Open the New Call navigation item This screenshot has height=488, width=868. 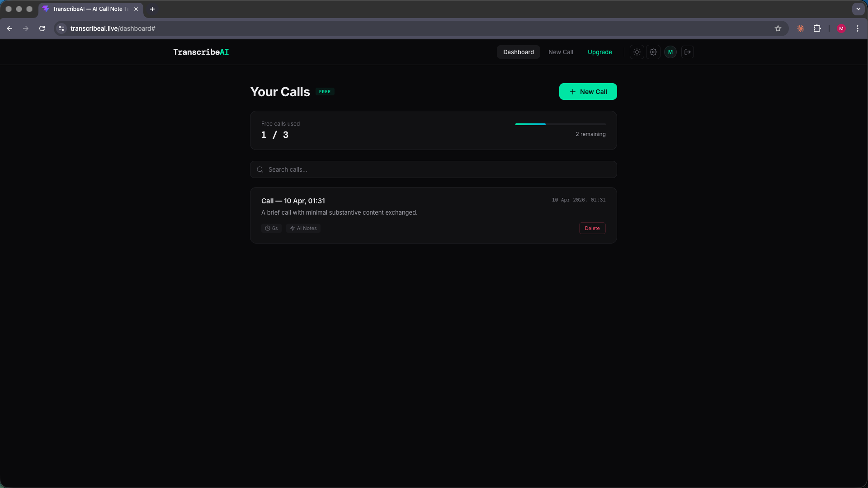561,52
